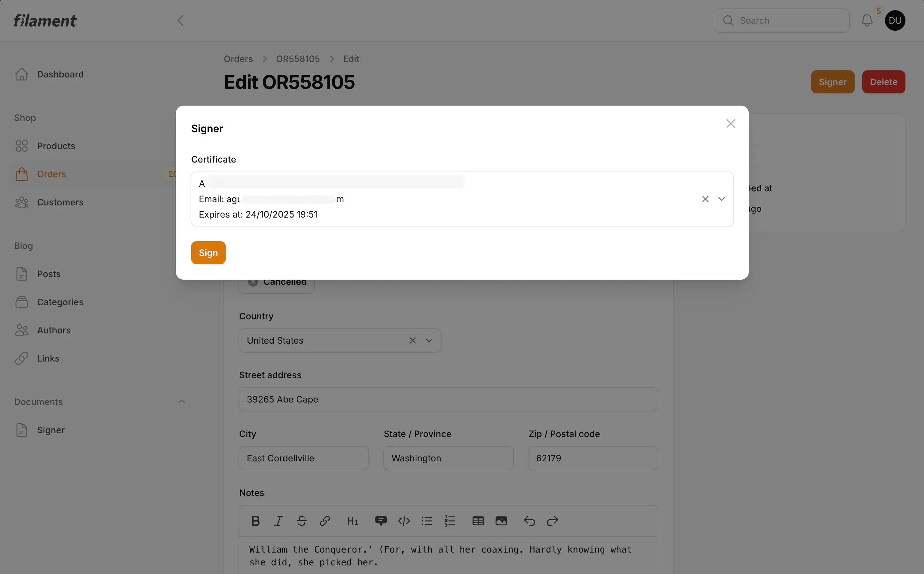The image size is (924, 574).
Task: Insert blockquote in Notes toolbar
Action: coord(381,521)
